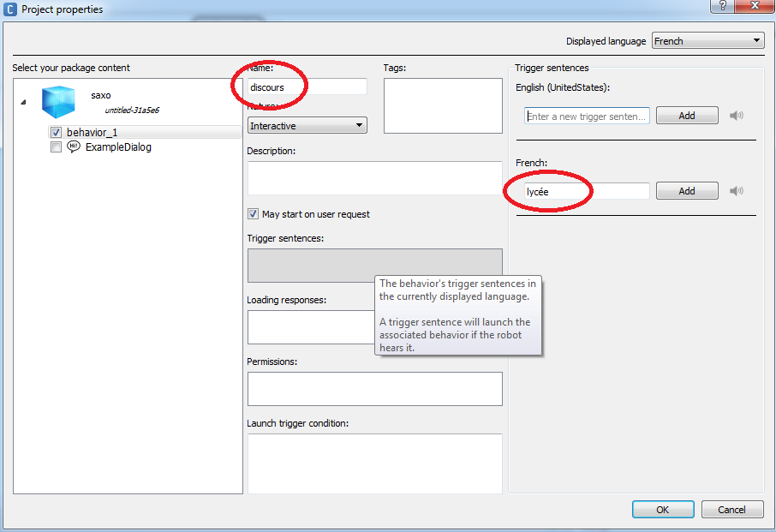Toggle the behavior_1 checkbox
Viewport: 776px width, 532px height.
click(57, 132)
